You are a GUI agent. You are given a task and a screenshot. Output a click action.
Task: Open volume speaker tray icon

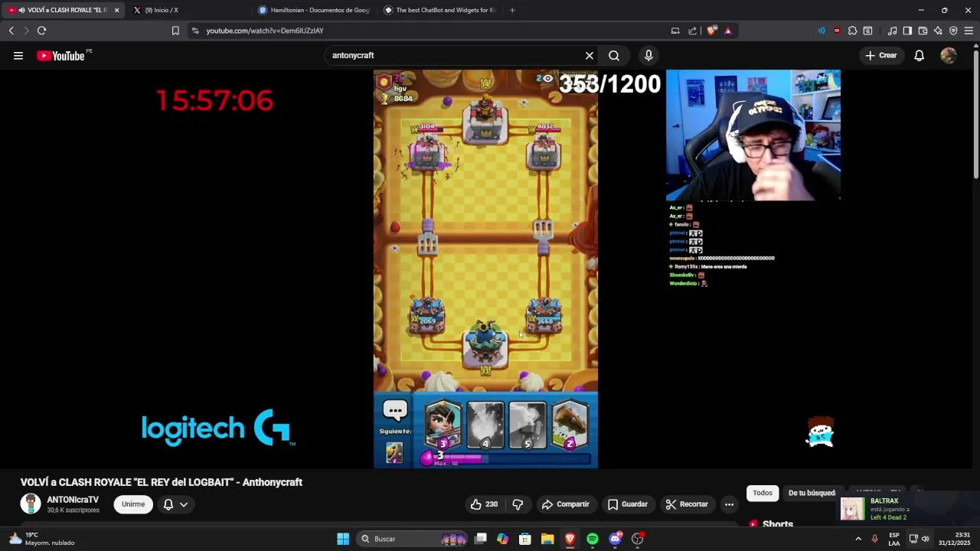click(x=925, y=539)
